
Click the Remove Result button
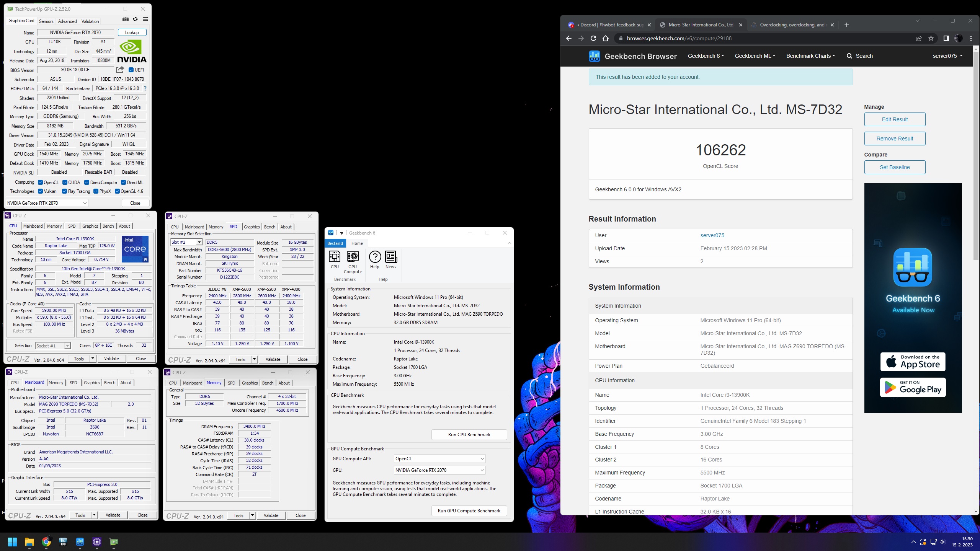895,139
